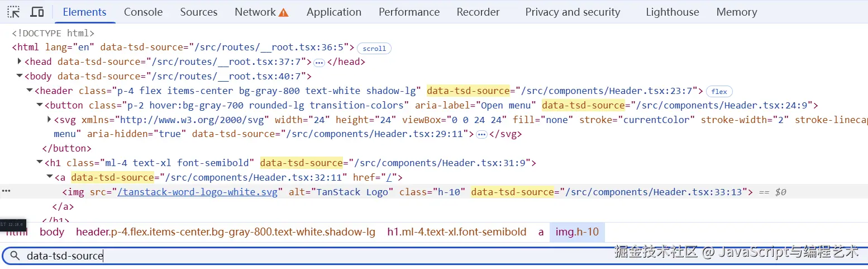Screen dimensions: 868x269
Task: Expand the svg collapsed ellipsis
Action: coord(481,134)
